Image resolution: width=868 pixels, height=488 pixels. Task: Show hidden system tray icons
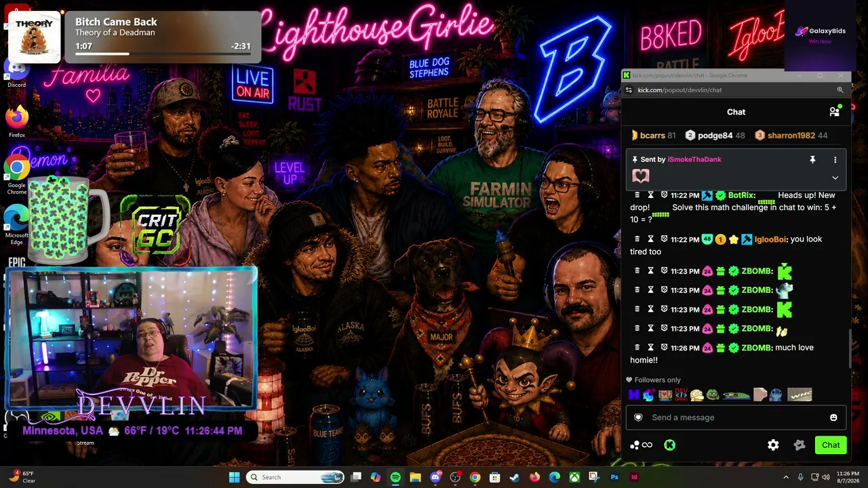(x=787, y=477)
